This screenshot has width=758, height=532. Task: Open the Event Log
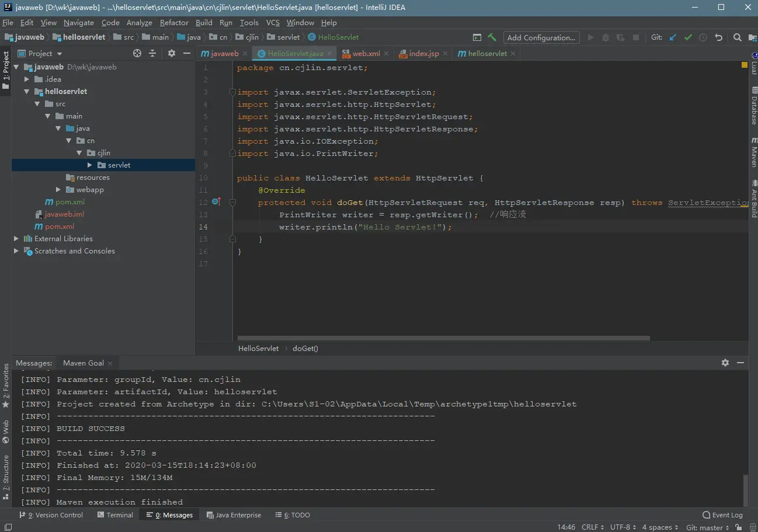(x=722, y=515)
